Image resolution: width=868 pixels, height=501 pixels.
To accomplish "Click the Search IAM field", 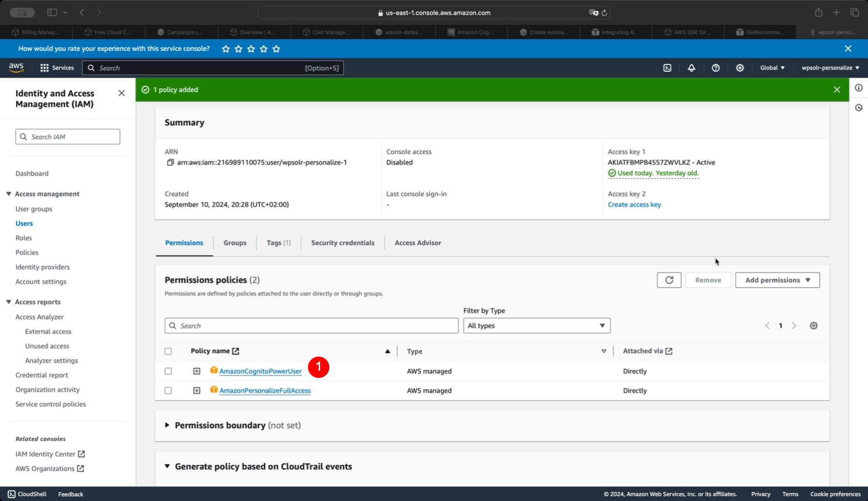I will 68,137.
